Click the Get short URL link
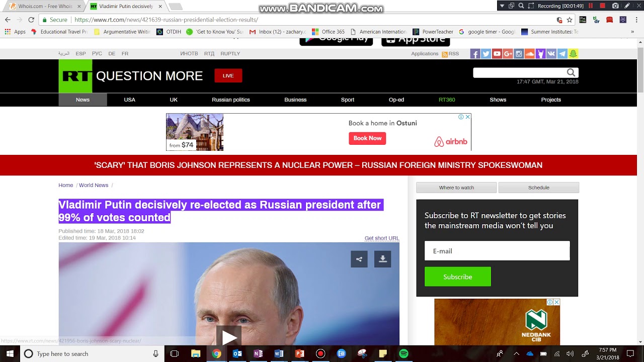The width and height of the screenshot is (644, 362). pos(382,238)
